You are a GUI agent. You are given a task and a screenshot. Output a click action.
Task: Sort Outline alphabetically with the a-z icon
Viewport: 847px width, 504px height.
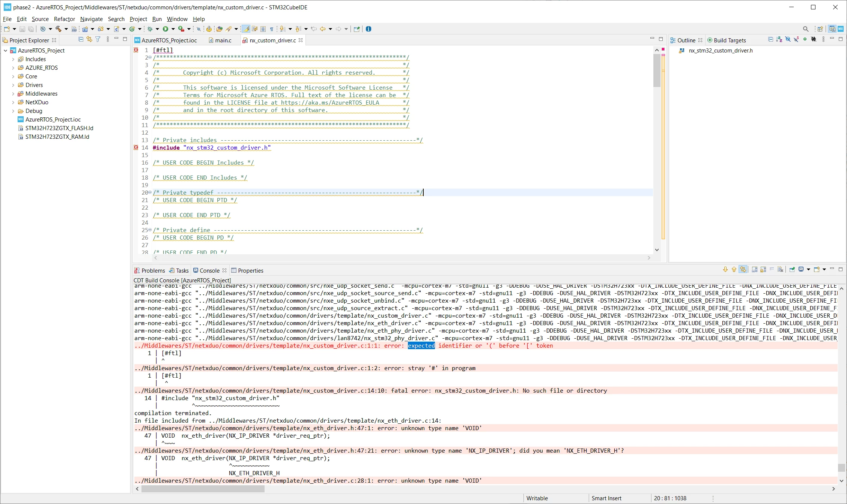(x=779, y=39)
